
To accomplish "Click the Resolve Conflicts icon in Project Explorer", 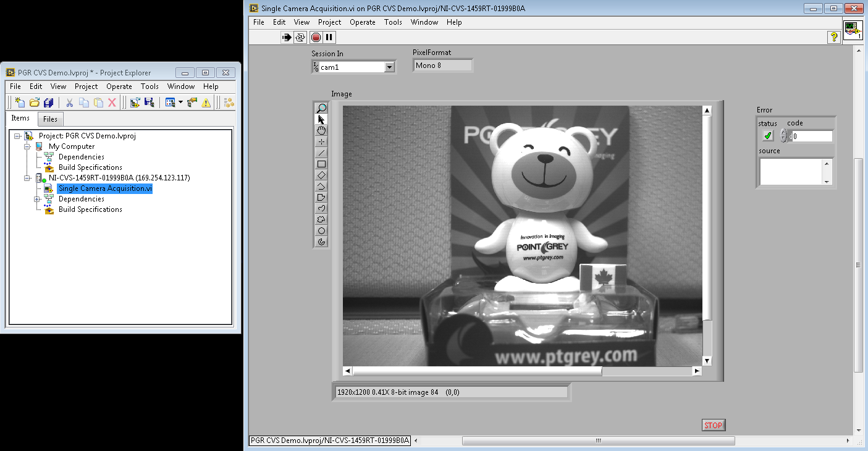I will (x=192, y=103).
